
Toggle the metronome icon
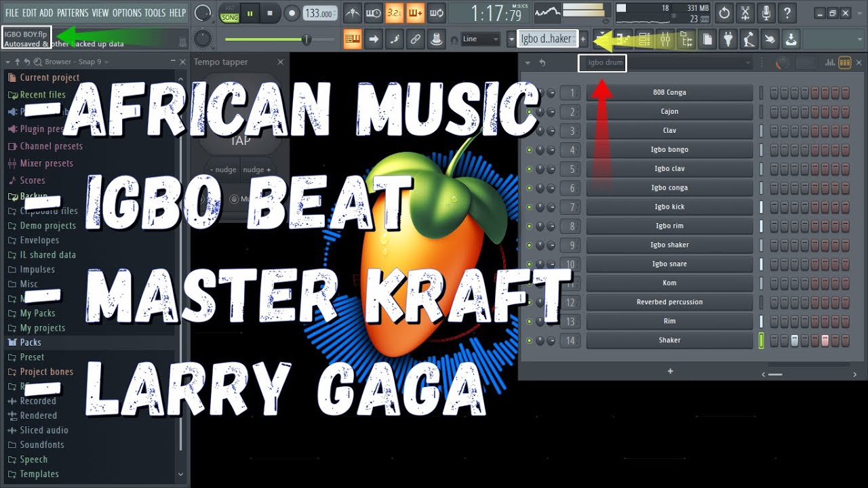(352, 13)
